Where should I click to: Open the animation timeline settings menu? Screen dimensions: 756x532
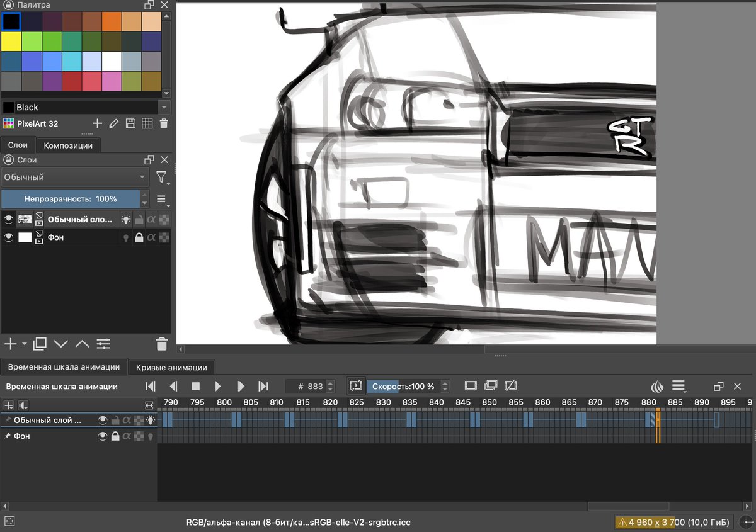(x=679, y=386)
